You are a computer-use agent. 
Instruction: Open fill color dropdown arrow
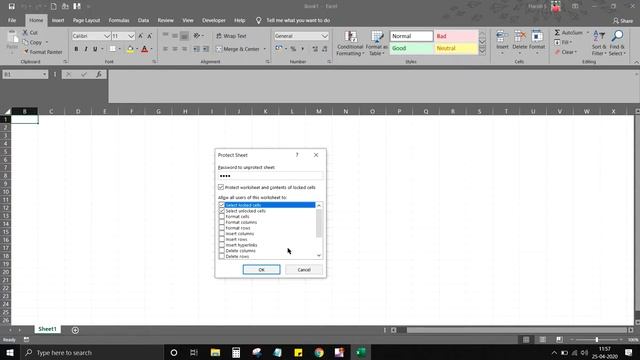[x=137, y=49]
